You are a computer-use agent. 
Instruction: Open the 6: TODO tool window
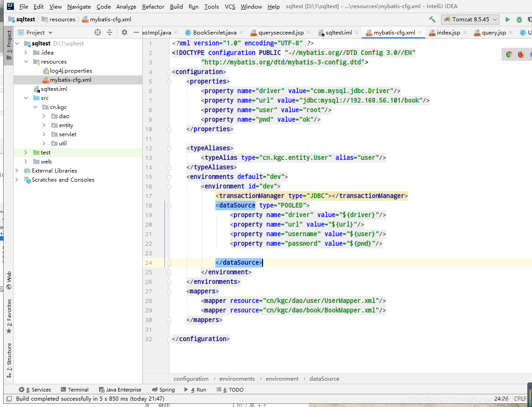tap(230, 390)
